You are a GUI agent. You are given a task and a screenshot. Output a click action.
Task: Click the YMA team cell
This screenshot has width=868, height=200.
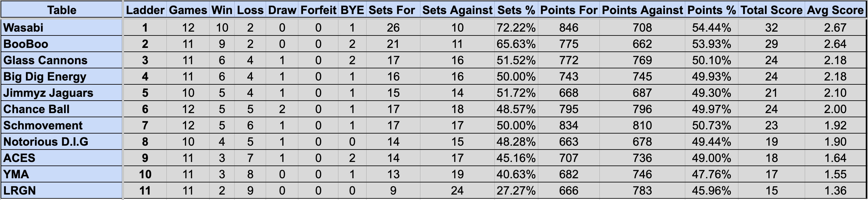tap(61, 174)
